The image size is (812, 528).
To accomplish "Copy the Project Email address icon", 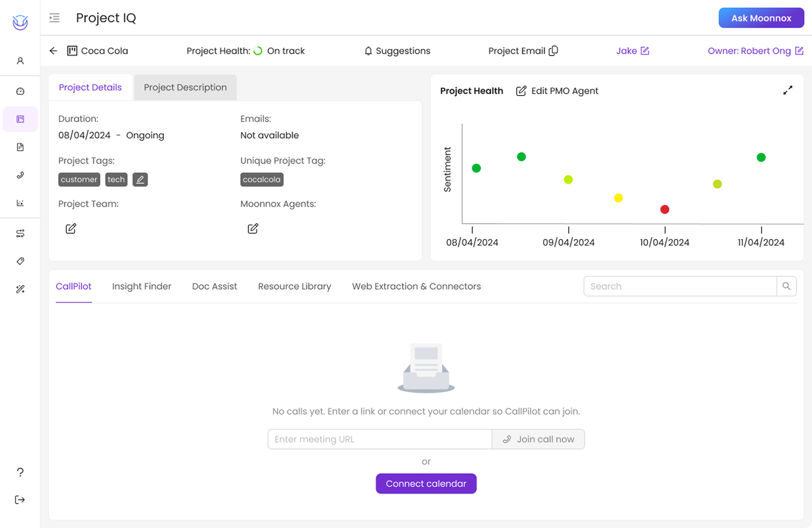I will click(x=553, y=51).
